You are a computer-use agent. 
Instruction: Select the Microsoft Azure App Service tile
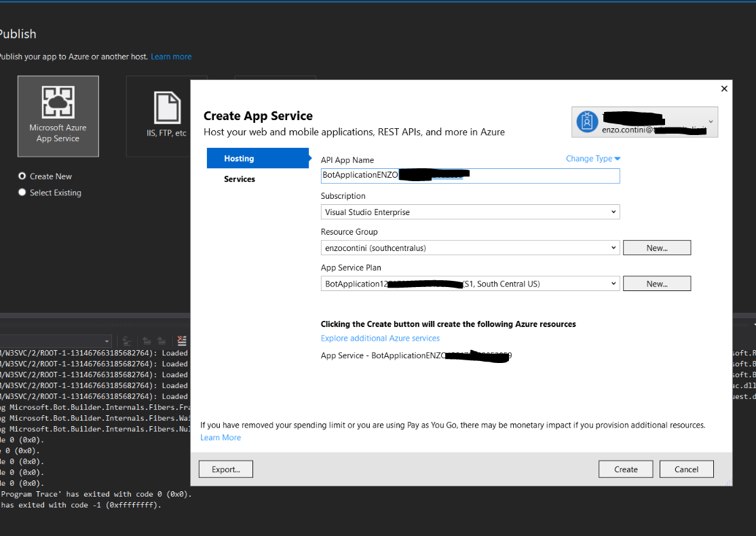58,116
